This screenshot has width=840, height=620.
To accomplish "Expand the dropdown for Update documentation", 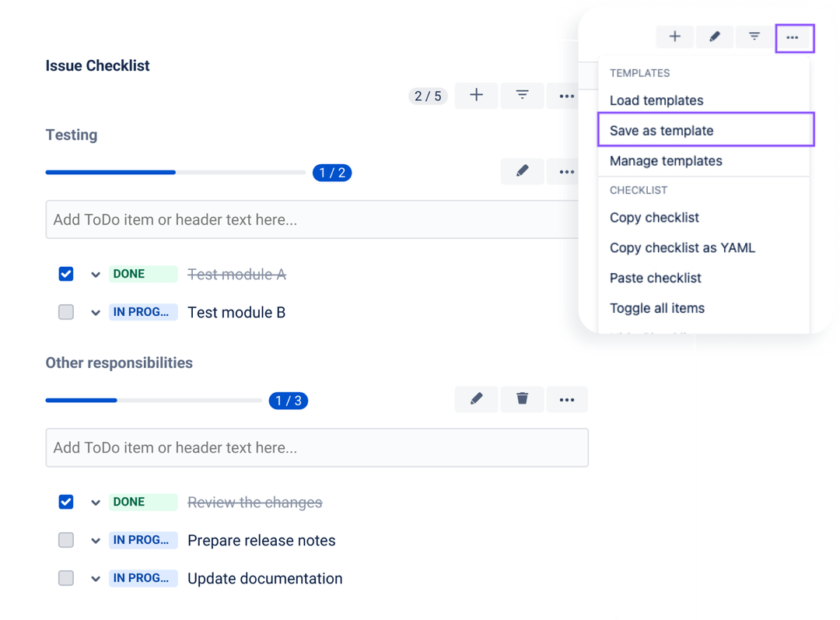I will click(96, 578).
